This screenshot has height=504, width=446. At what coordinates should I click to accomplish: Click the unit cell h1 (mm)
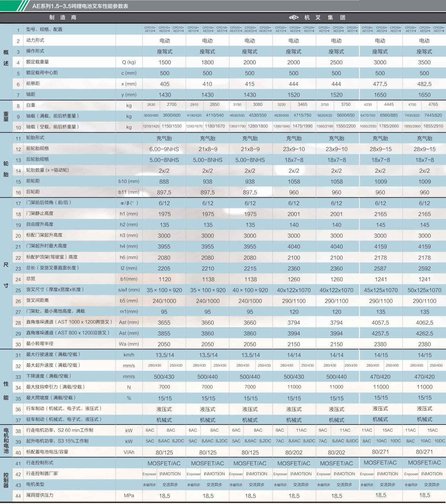click(x=129, y=214)
